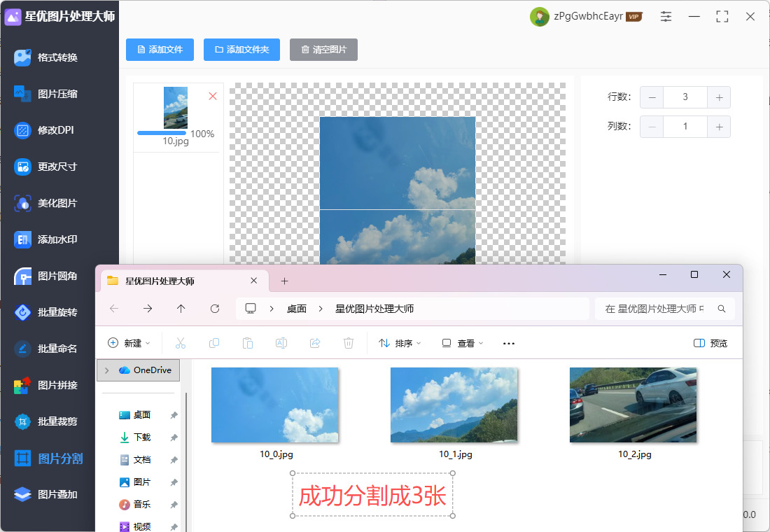Open the See more (…) menu
This screenshot has height=532, width=770.
[509, 343]
